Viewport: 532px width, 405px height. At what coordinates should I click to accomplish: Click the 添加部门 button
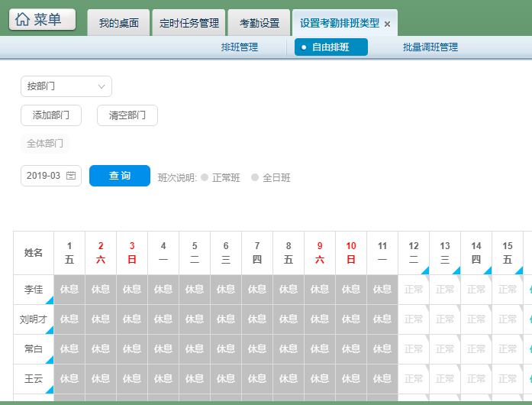[x=51, y=115]
